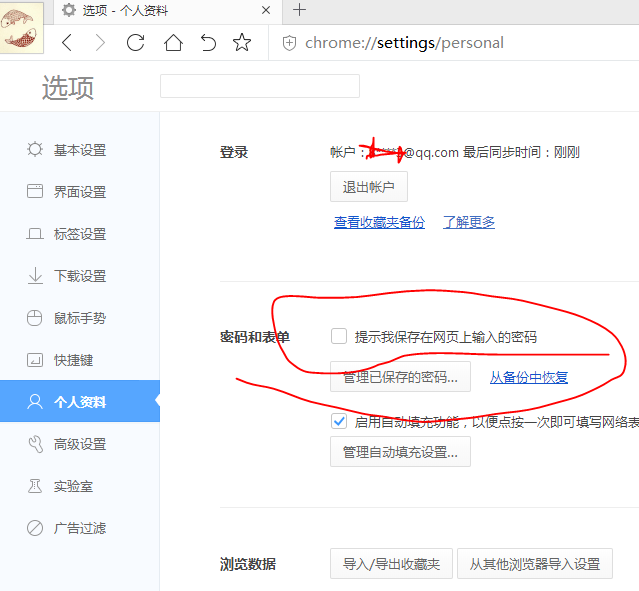Click the 鼠标手势 mouse icon
The image size is (639, 591).
pyautogui.click(x=35, y=318)
